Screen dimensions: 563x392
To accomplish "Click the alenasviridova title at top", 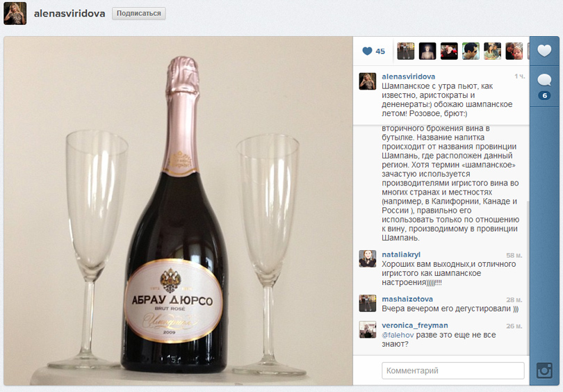I will tap(70, 14).
